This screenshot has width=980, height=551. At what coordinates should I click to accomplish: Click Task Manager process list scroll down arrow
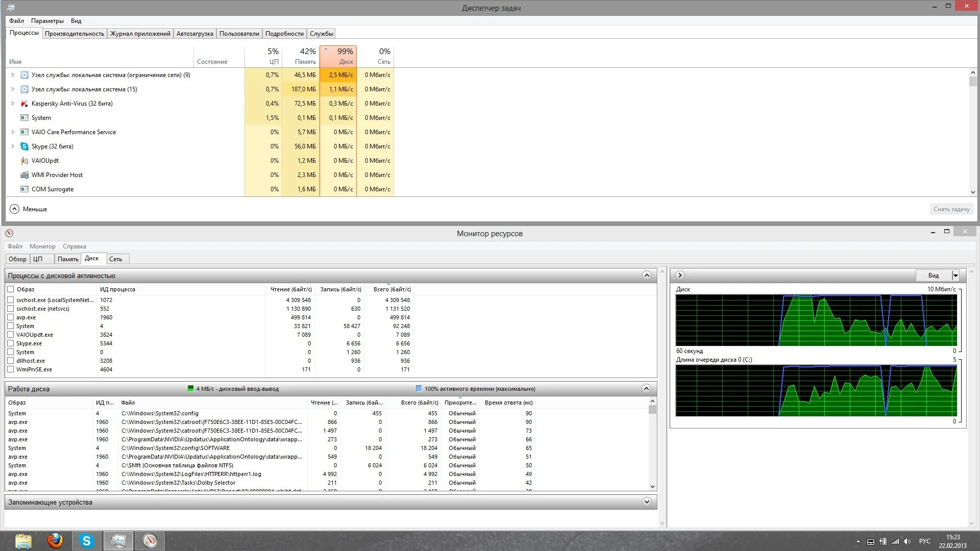click(973, 192)
